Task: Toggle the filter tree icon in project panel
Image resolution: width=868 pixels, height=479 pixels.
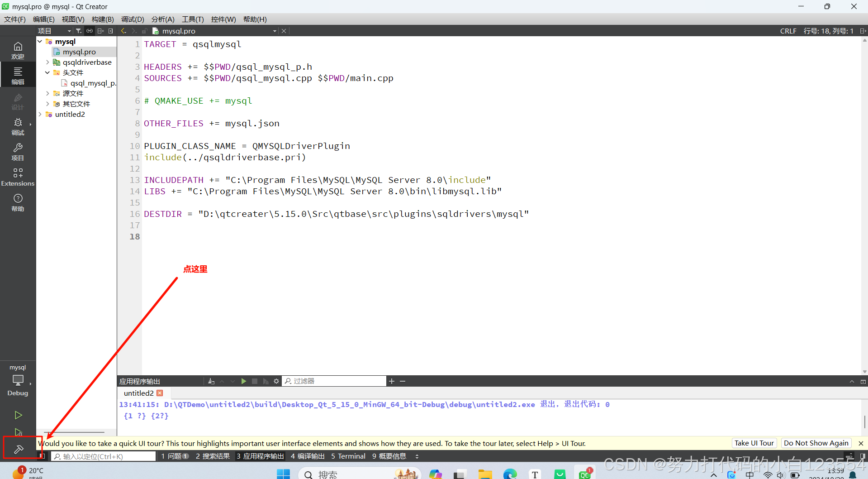Action: (78, 31)
